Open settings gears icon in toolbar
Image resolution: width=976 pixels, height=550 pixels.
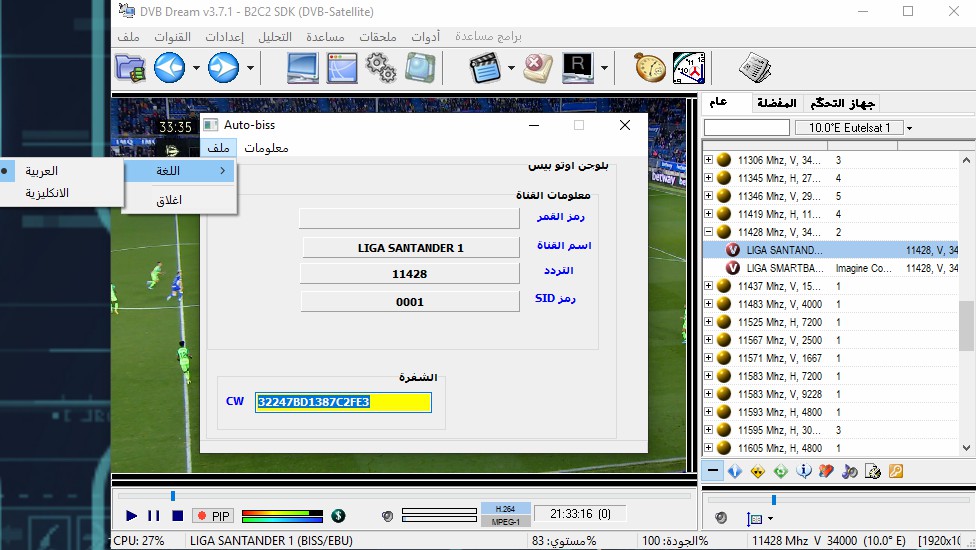coord(381,68)
